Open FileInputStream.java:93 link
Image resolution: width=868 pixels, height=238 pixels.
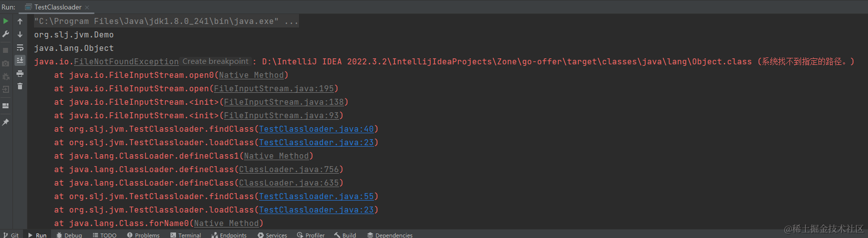[x=281, y=116]
